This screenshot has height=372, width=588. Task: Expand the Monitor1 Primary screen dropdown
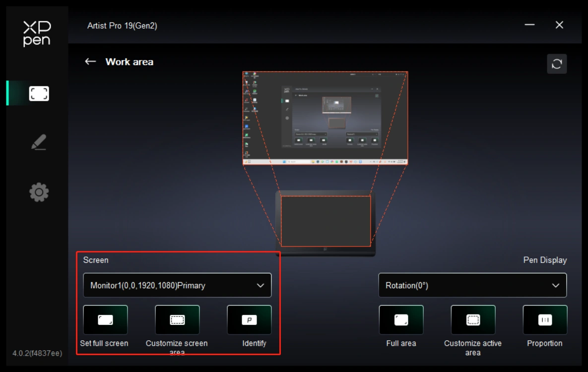[x=177, y=285]
